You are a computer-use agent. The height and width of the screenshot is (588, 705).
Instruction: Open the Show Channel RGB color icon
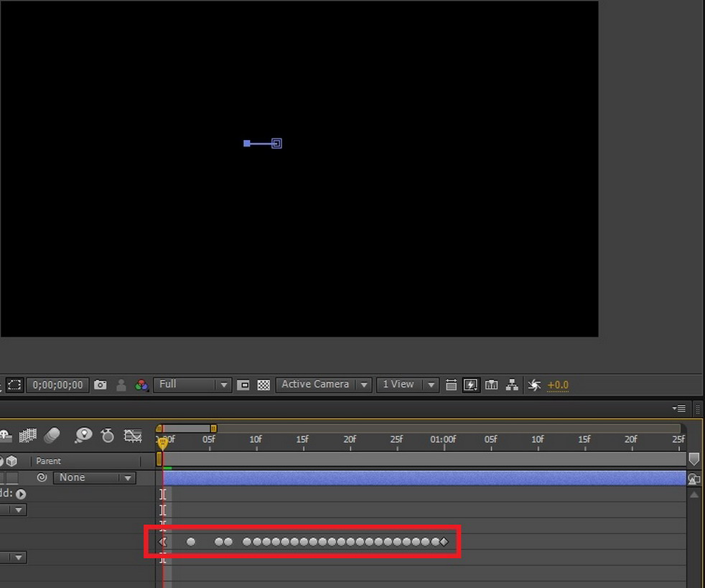(141, 385)
